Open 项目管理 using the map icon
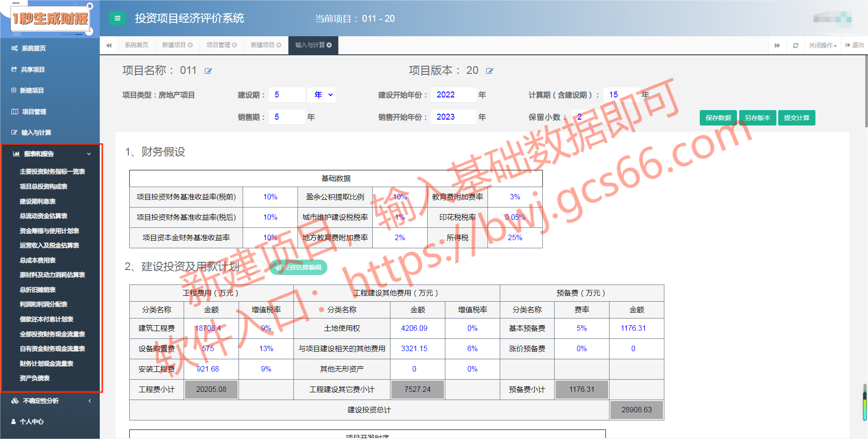Viewport: 868px width, 439px height. click(14, 111)
